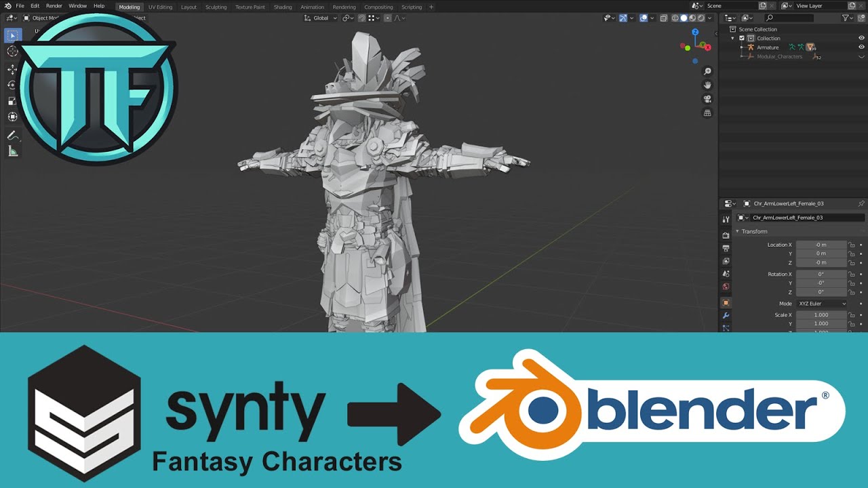Click the X axis on navigation gizmo

coord(707,47)
